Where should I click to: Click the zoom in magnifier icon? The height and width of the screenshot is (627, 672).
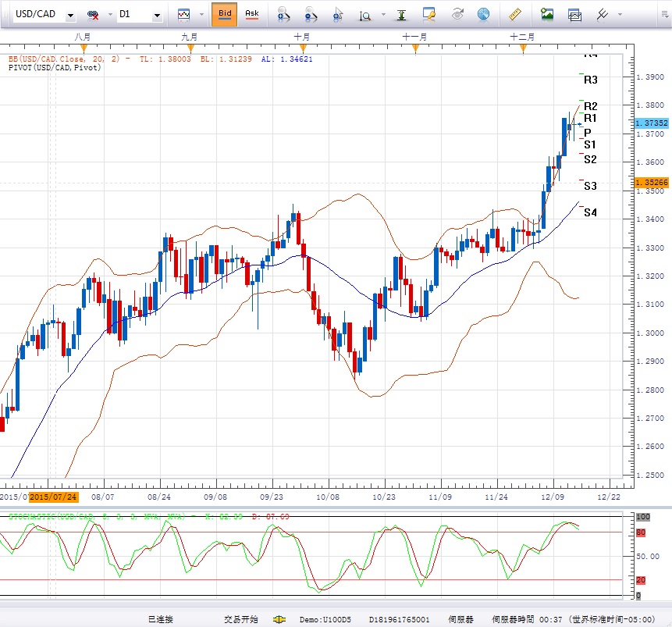point(283,14)
